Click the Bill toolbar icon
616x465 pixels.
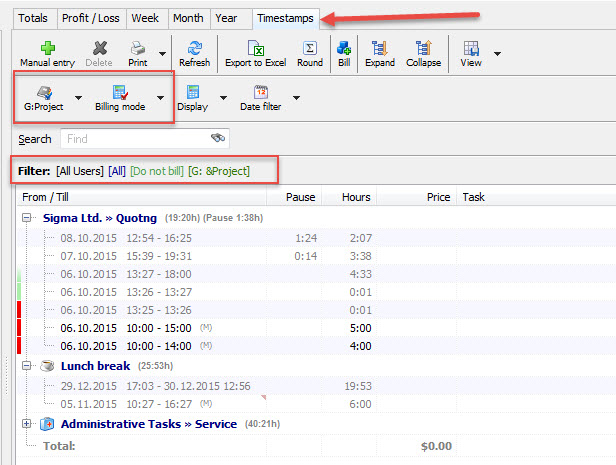point(344,47)
